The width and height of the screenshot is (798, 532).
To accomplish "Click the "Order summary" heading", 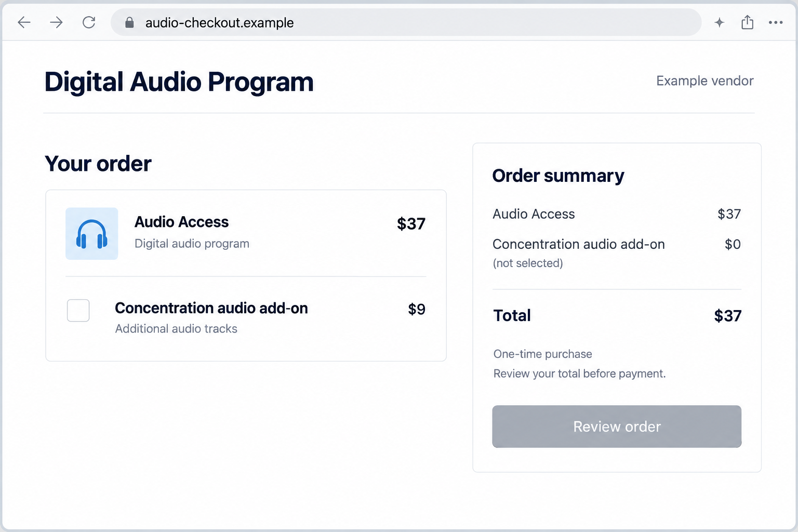I will 558,176.
